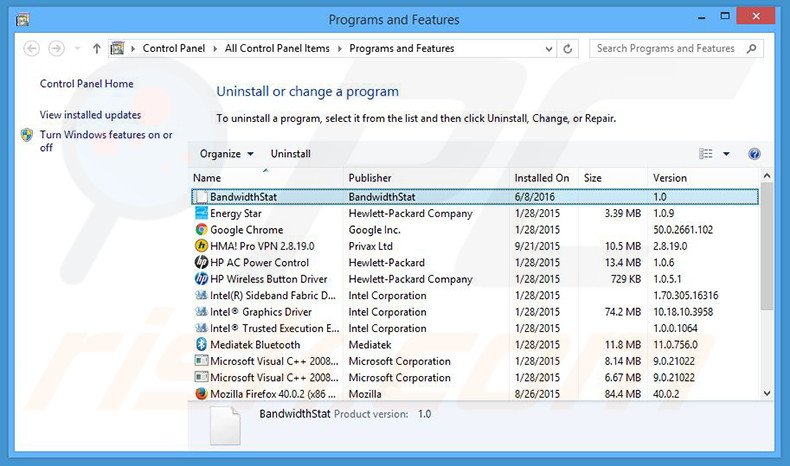The height and width of the screenshot is (466, 790).
Task: Select the HMA! Pro VPN icon
Action: [x=202, y=246]
